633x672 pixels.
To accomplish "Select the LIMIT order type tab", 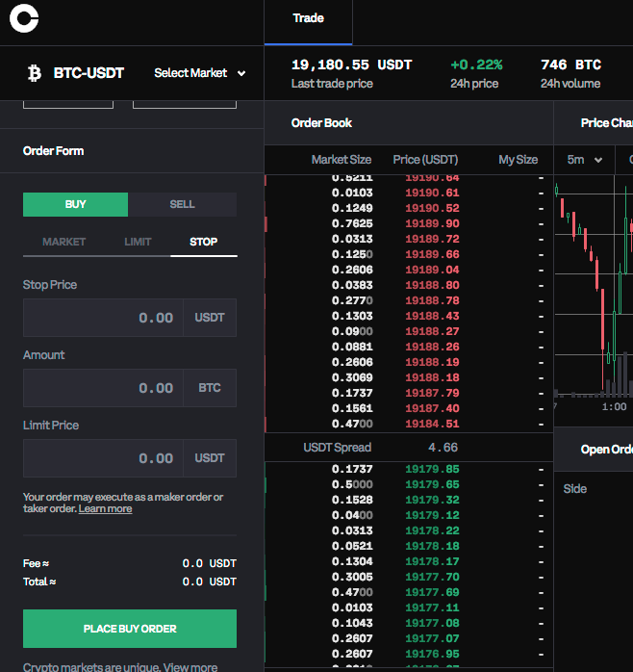I will [138, 242].
